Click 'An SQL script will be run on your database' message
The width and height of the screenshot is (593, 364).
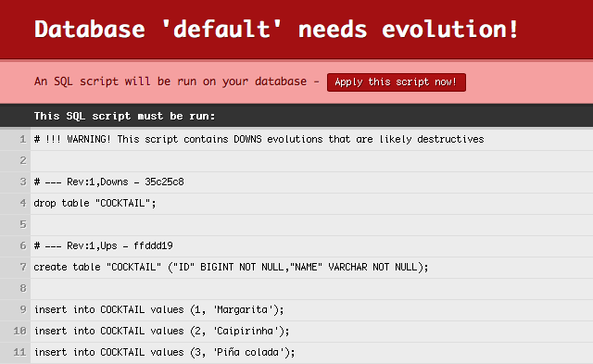170,82
